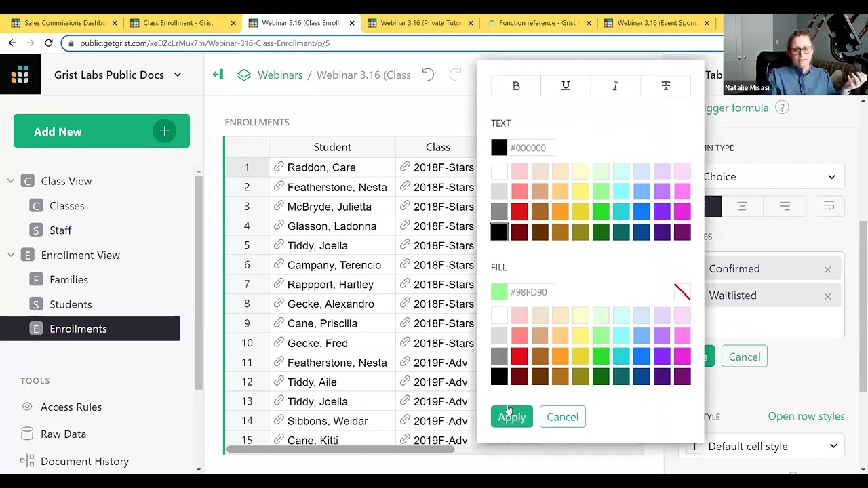
Task: Open the Students page
Action: coord(71,304)
